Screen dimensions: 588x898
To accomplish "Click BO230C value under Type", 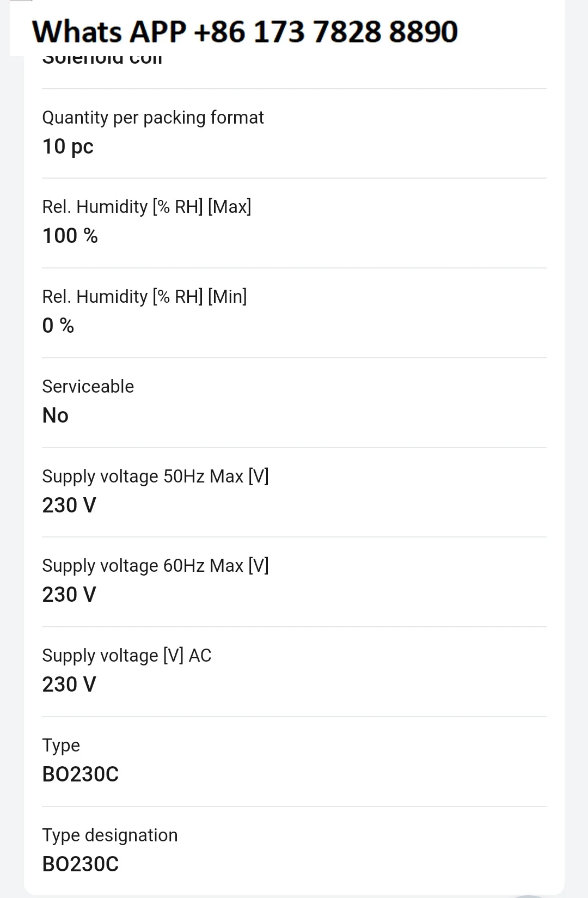I will point(81,774).
